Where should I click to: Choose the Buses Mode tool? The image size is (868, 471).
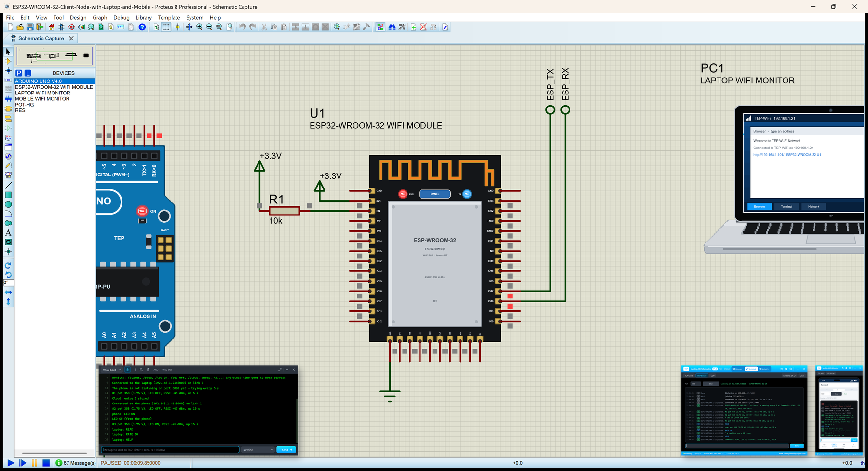[x=8, y=99]
